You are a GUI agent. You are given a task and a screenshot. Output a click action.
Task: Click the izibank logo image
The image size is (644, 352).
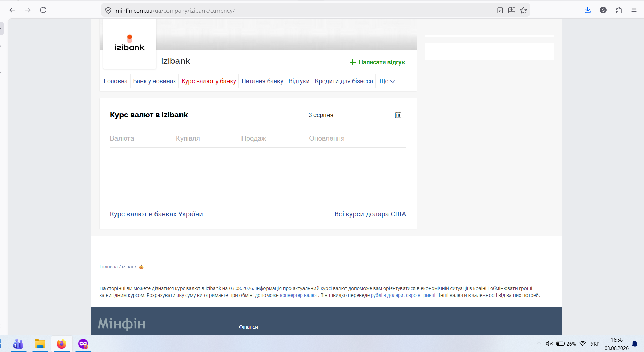coord(129,43)
